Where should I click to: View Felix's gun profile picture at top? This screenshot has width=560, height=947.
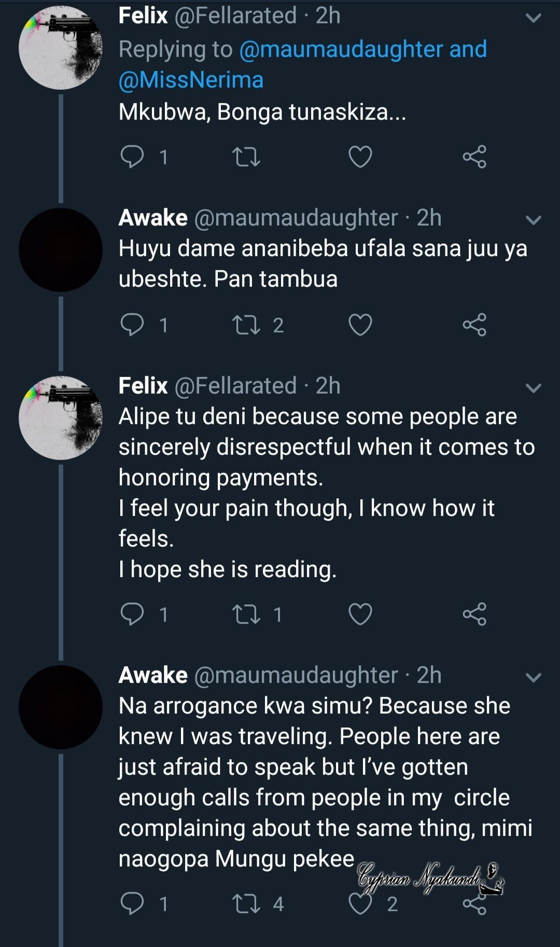[x=61, y=48]
